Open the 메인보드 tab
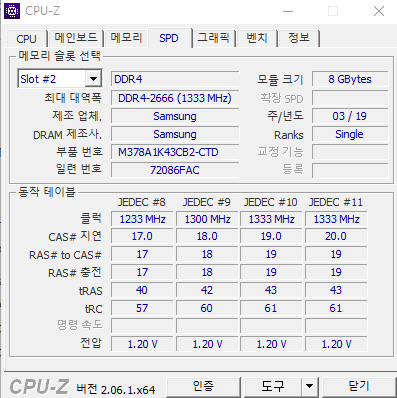The width and height of the screenshot is (397, 398). pyautogui.click(x=76, y=38)
